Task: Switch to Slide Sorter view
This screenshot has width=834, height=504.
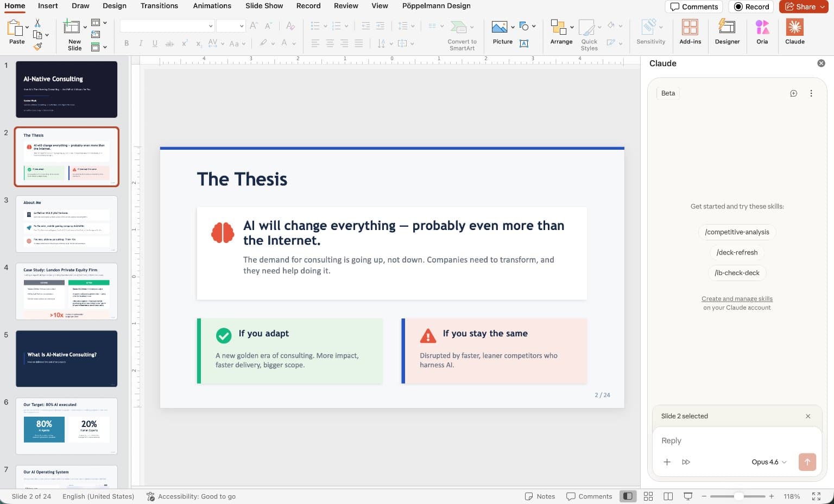Action: [648, 496]
